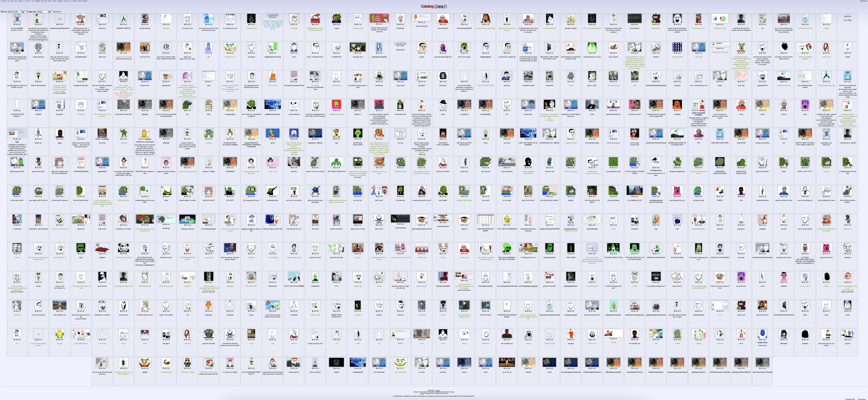Open the arch board link
This screenshot has height=400, width=868.
coord(66,1)
